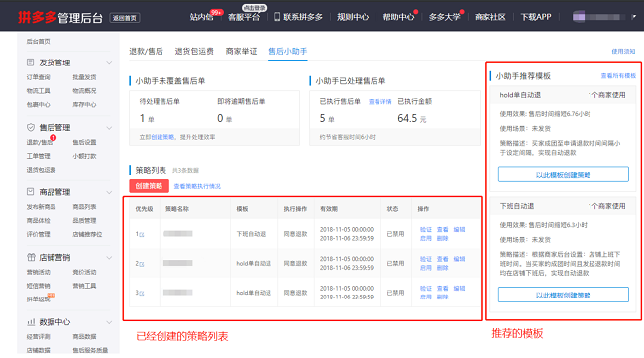This screenshot has width=644, height=358.
Task: Open 站内信 in the top navigation
Action: point(201,17)
